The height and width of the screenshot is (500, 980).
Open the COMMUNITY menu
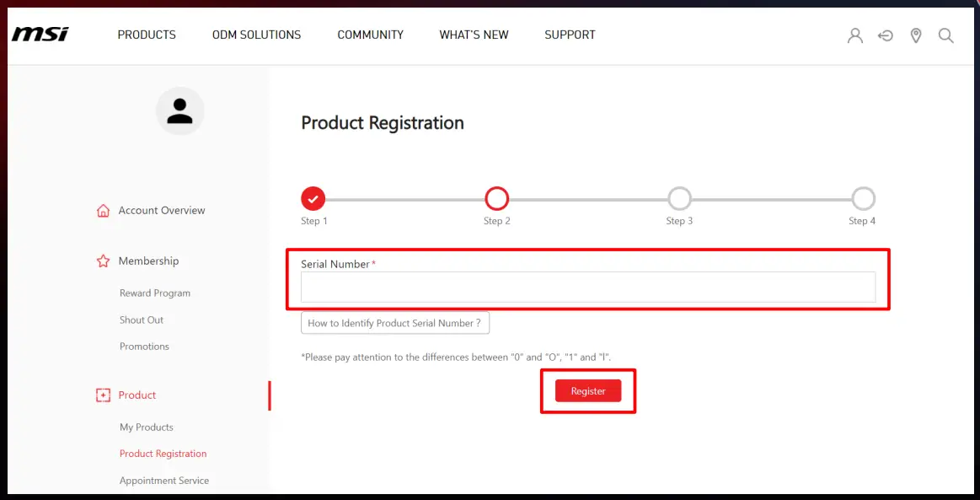(370, 35)
